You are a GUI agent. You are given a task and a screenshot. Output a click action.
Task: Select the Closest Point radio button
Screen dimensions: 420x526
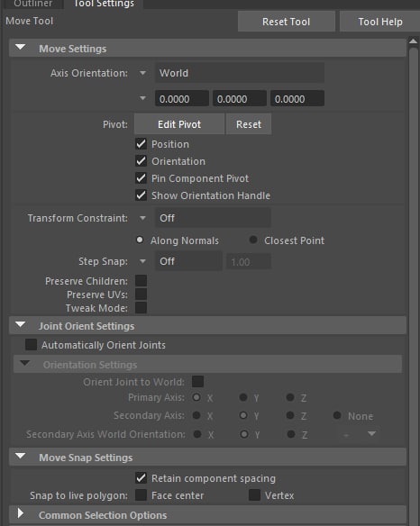253,240
